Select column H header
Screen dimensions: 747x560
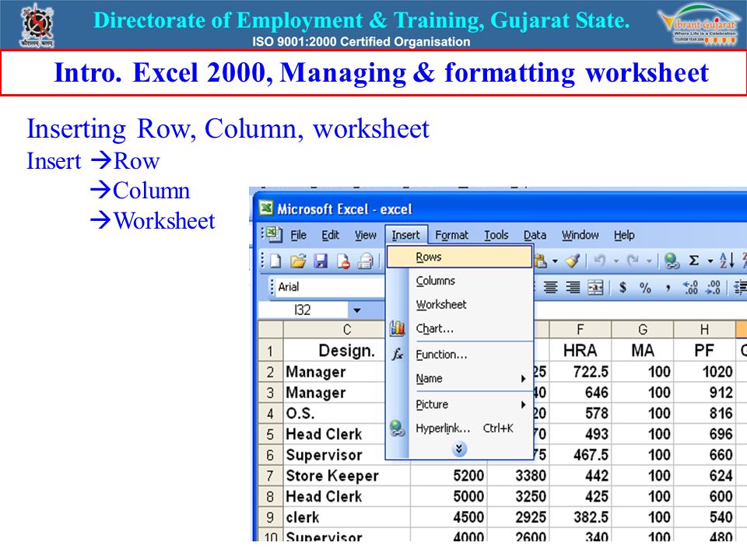(704, 329)
